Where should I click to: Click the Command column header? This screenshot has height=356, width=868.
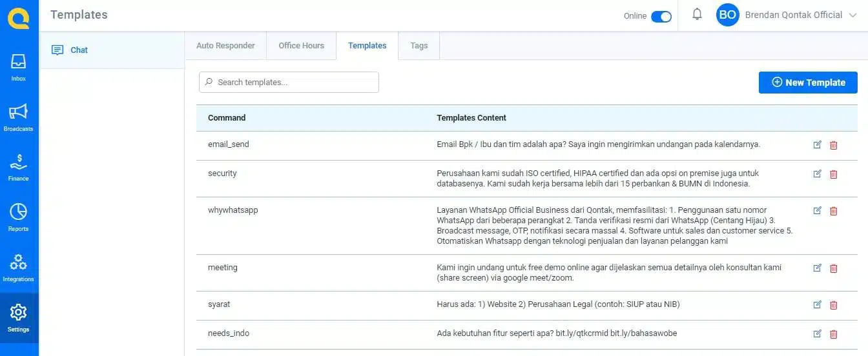click(227, 118)
